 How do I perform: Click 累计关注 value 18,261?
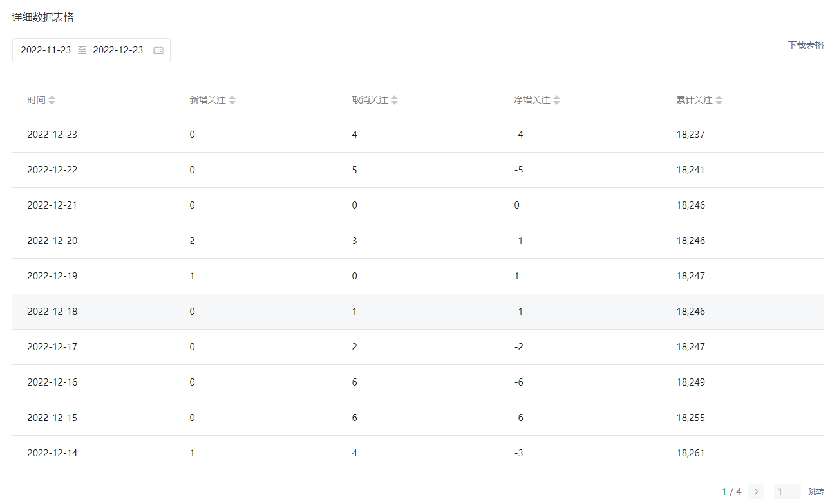tap(691, 453)
